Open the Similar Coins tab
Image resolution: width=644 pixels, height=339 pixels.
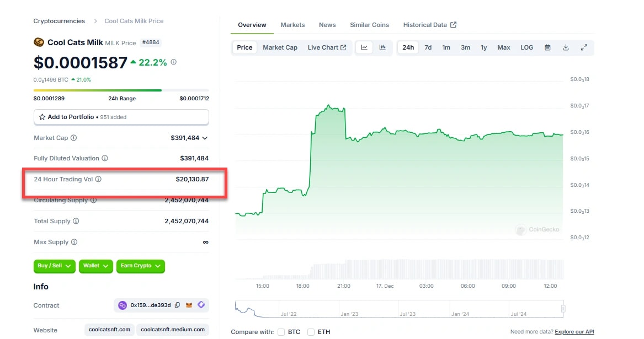(x=369, y=25)
